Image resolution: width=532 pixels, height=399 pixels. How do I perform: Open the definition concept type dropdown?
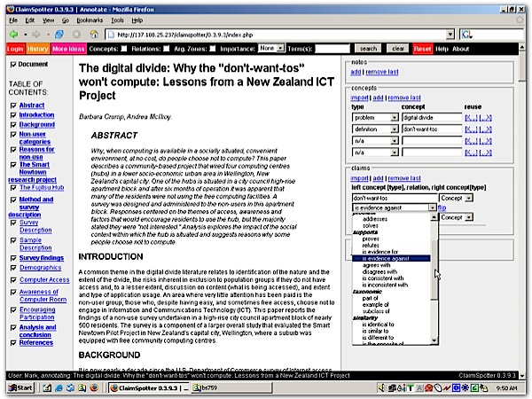[x=375, y=129]
